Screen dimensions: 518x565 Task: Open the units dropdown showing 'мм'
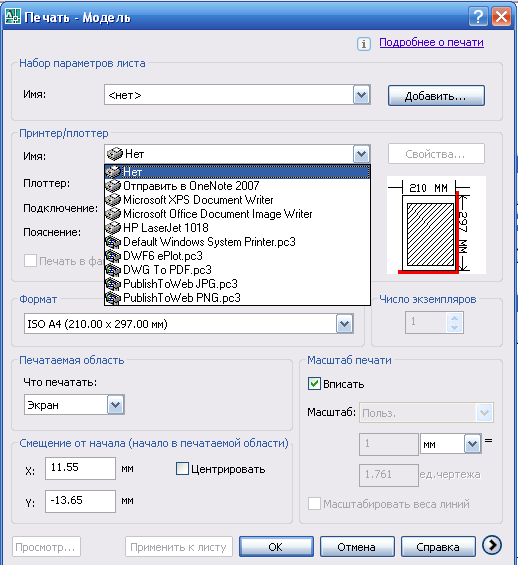point(451,444)
